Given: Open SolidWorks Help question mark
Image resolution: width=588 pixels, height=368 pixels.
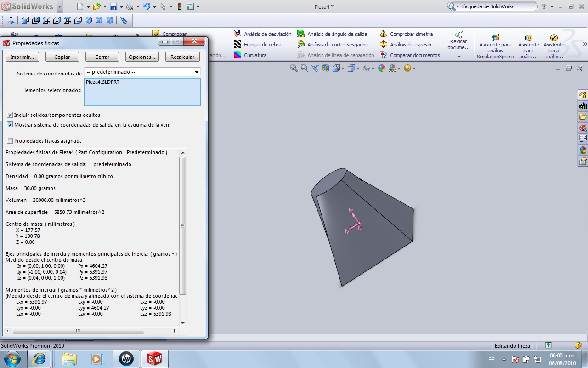Looking at the screenshot, I should coord(544,6).
